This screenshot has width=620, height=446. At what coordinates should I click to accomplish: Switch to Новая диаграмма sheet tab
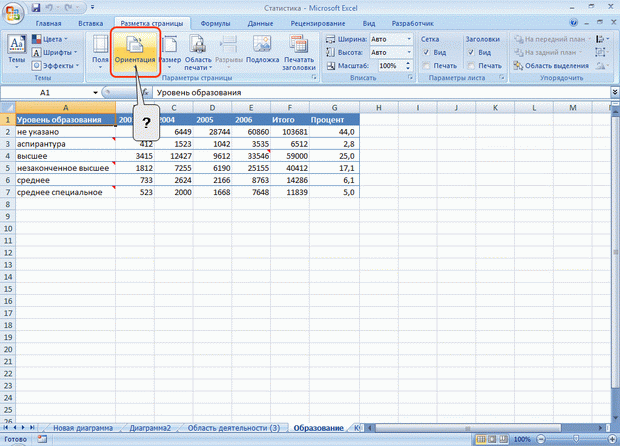click(83, 428)
